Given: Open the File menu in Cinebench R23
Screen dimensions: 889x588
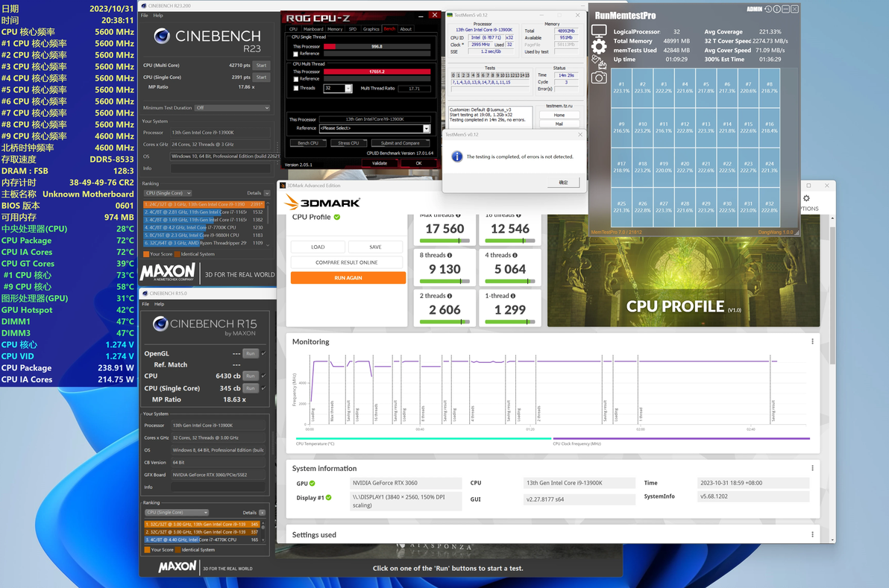Looking at the screenshot, I should point(145,16).
